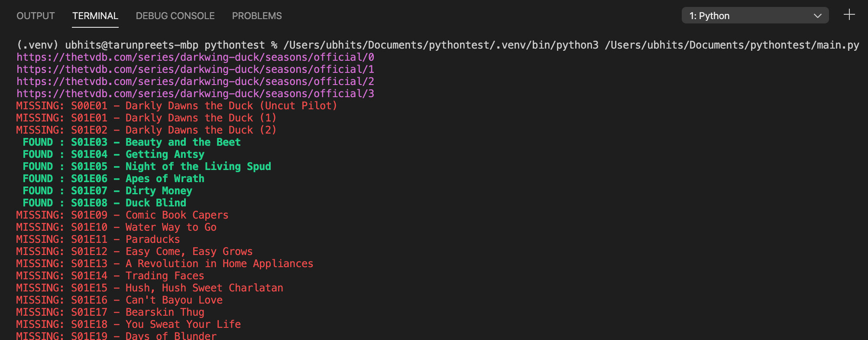Visit the thetvdb seasons/official/3 URL

(195, 94)
